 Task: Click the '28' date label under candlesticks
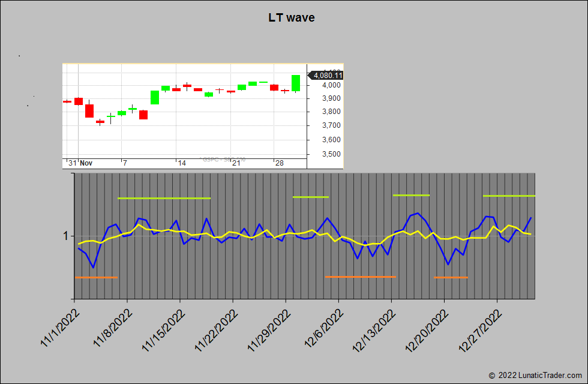point(280,163)
